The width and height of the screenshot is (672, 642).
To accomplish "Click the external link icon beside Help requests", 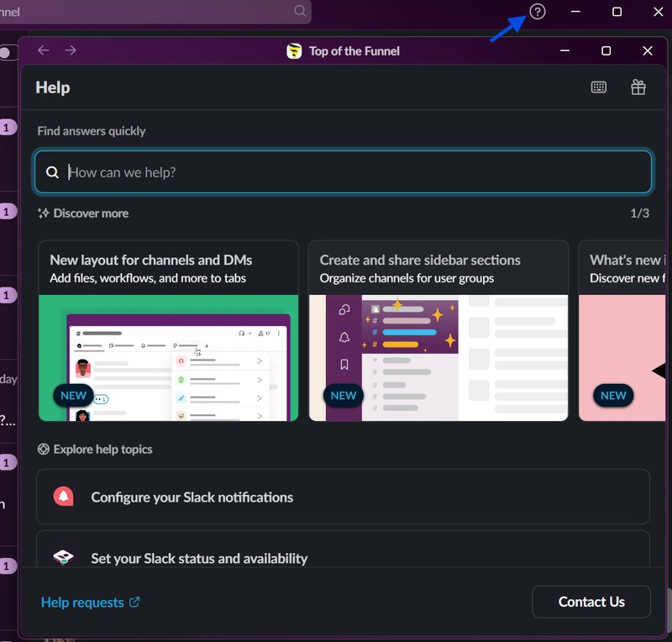I will [134, 603].
